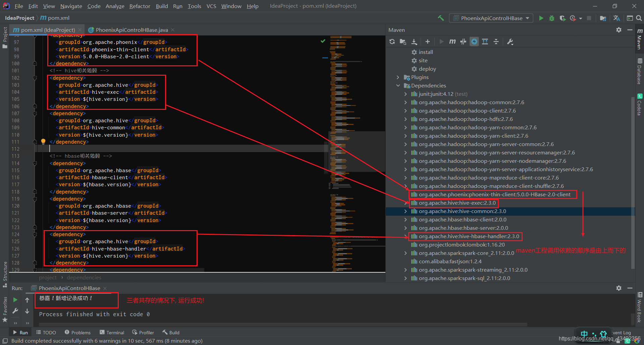The image size is (644, 345).
Task: Toggle Skip Tests Mode in Maven
Action: click(x=474, y=42)
